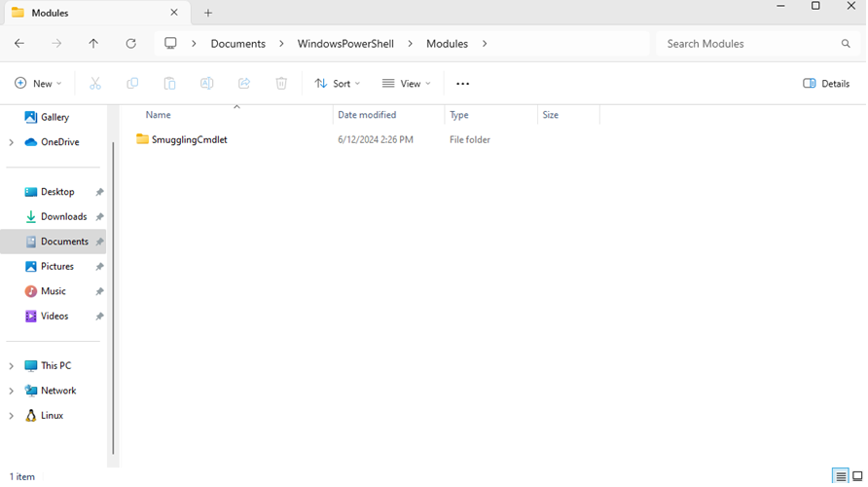Click the Search Modules input field
The width and height of the screenshot is (868, 487).
coord(747,44)
